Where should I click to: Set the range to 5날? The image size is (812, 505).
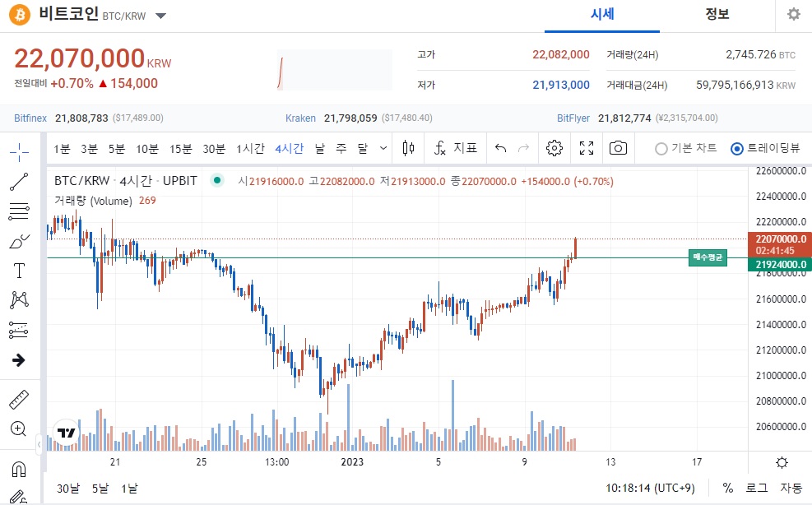click(100, 488)
